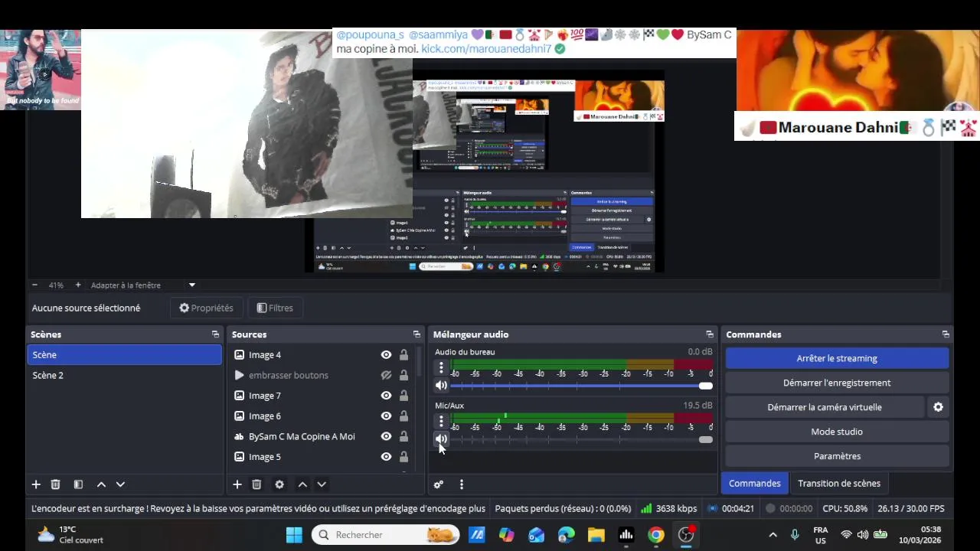Viewport: 980px width, 551px height.
Task: Lock the embrasser boutons source
Action: pos(403,375)
